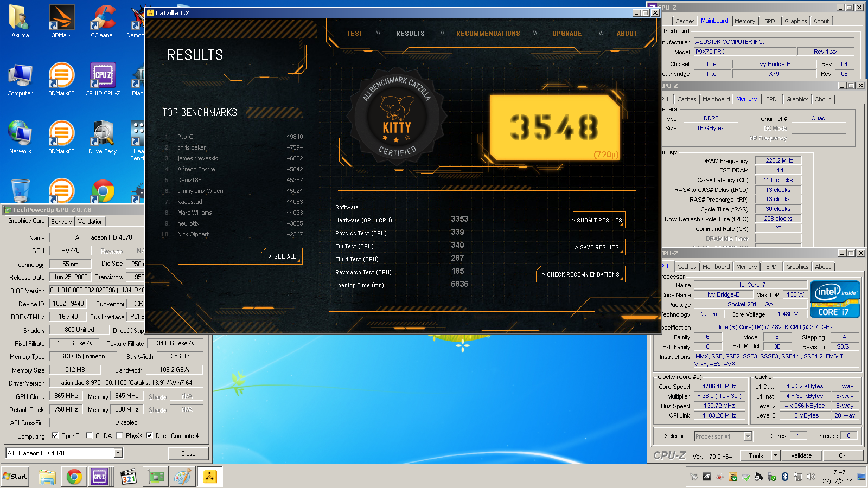The height and width of the screenshot is (488, 868).
Task: Click the Show Desktop icon by the clock
Action: point(863,477)
